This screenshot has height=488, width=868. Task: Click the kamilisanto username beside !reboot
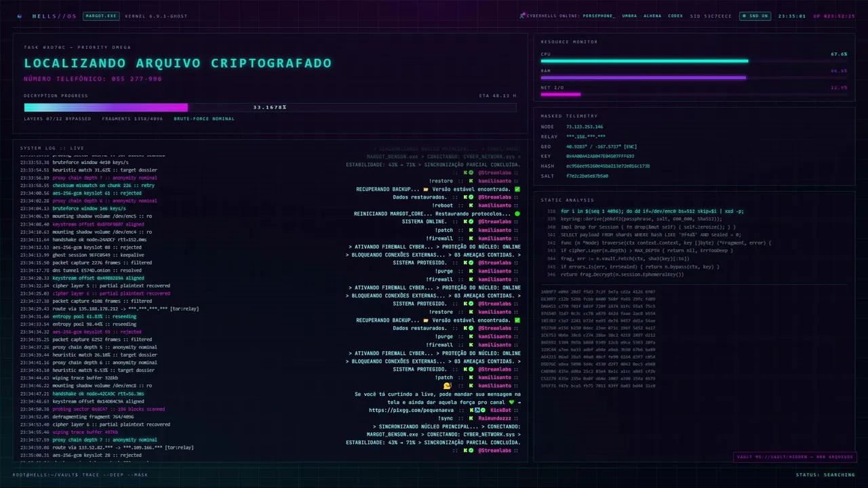(495, 205)
